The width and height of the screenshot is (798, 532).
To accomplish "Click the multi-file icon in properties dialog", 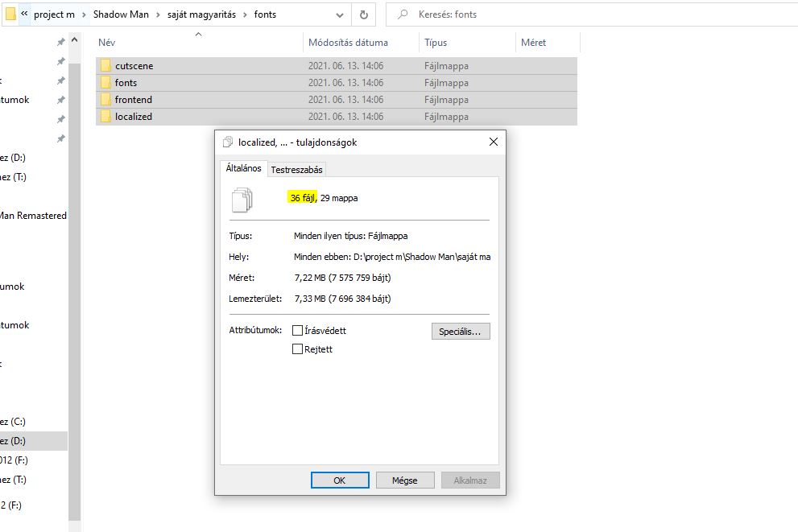I will [242, 198].
